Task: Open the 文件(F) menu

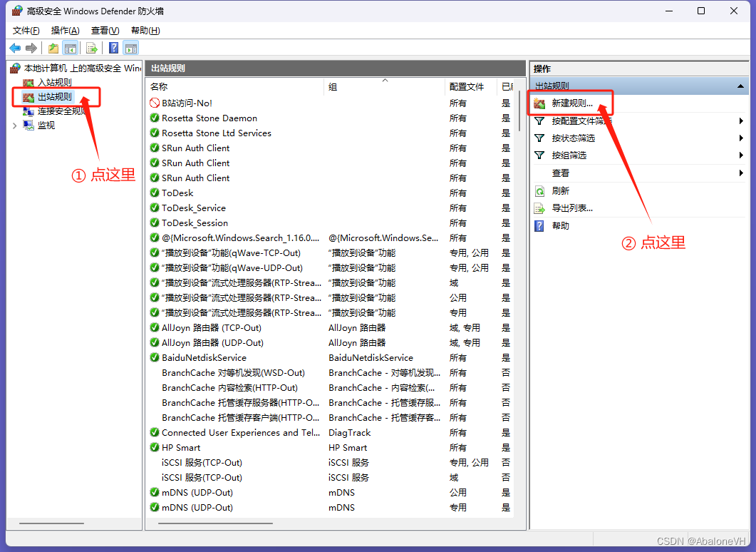Action: [26, 31]
